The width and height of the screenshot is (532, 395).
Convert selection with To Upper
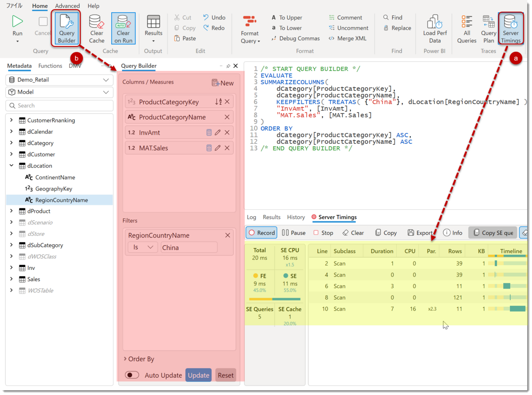[x=286, y=18]
